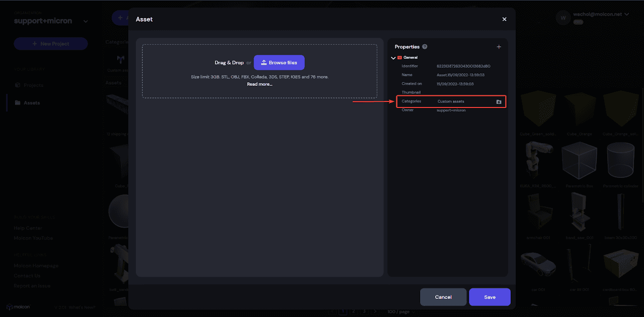Collapse the General properties section chevron
Screen dimensions: 644x317
(x=393, y=58)
